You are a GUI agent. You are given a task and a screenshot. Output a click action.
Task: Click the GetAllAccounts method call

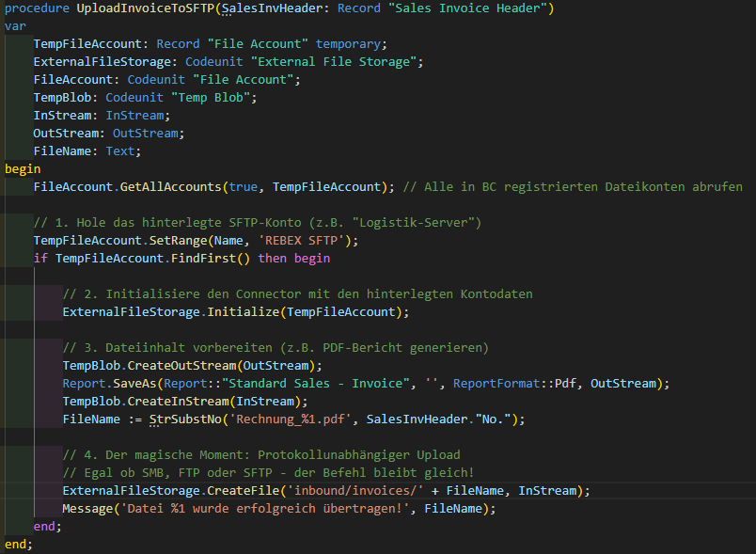point(171,186)
